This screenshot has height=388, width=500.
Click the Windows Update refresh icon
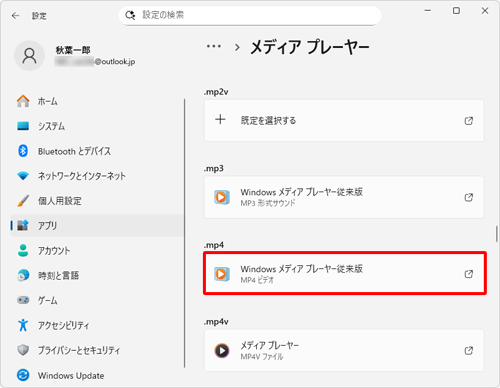pyautogui.click(x=23, y=375)
